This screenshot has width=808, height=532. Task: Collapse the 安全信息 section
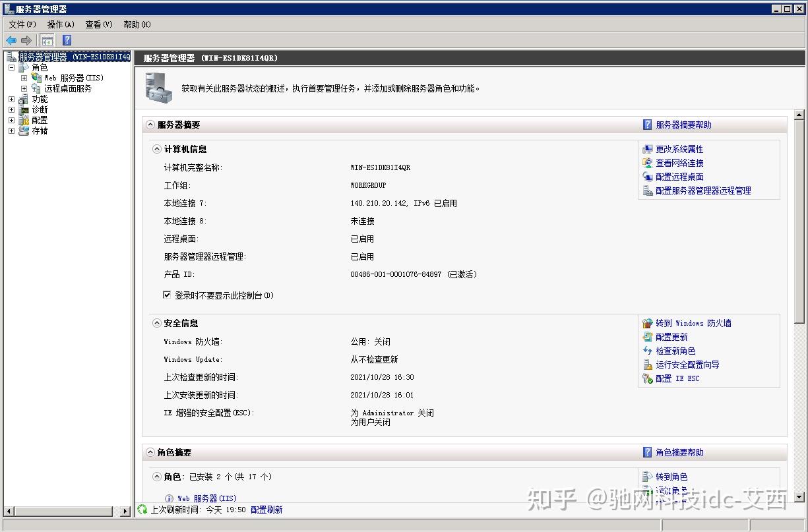(x=157, y=323)
